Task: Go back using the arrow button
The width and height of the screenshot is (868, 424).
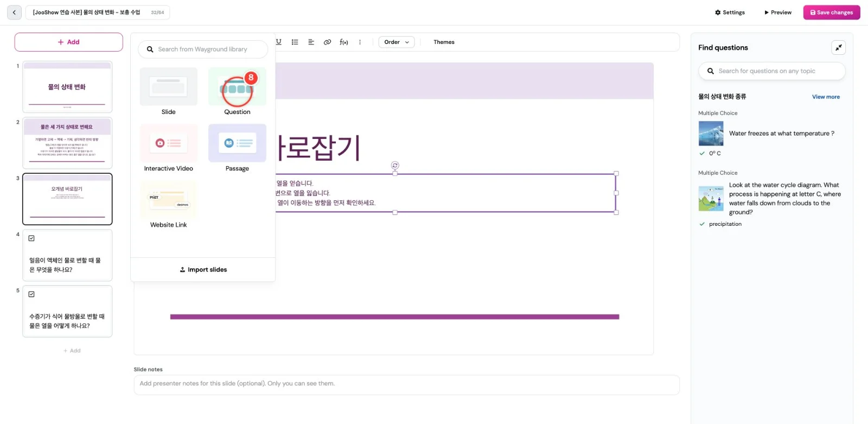Action: (14, 12)
